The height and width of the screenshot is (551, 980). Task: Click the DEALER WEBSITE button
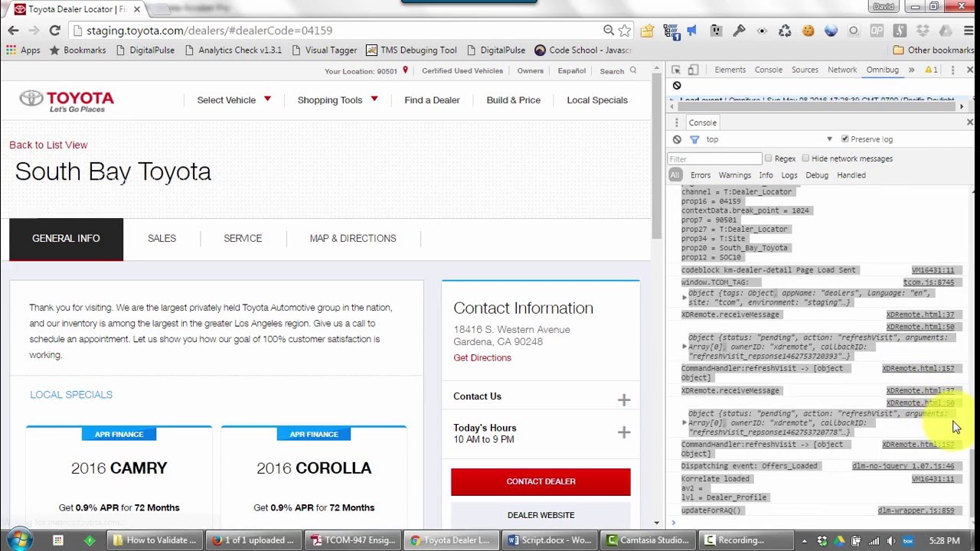(x=541, y=515)
